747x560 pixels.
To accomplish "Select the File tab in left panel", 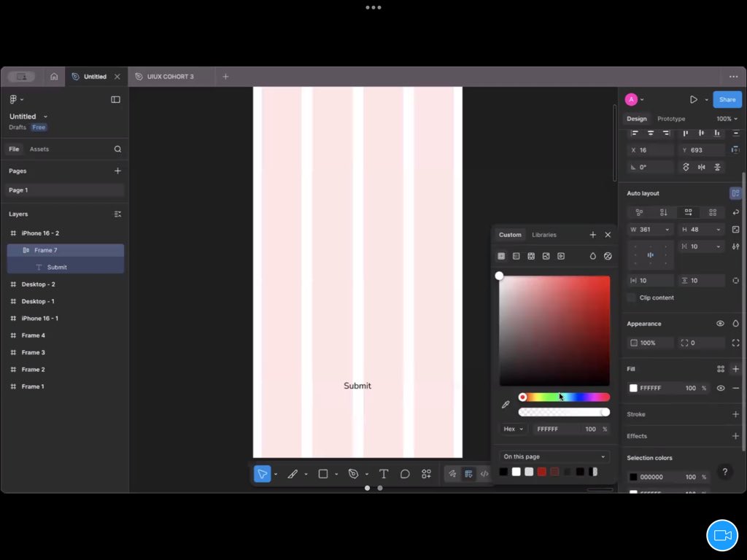I will [14, 149].
